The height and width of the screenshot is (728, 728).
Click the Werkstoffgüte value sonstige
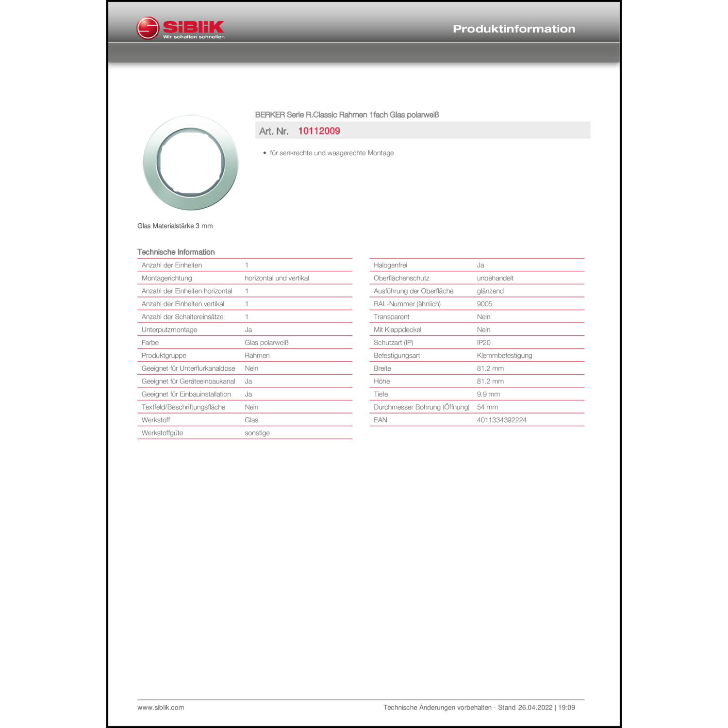[257, 433]
